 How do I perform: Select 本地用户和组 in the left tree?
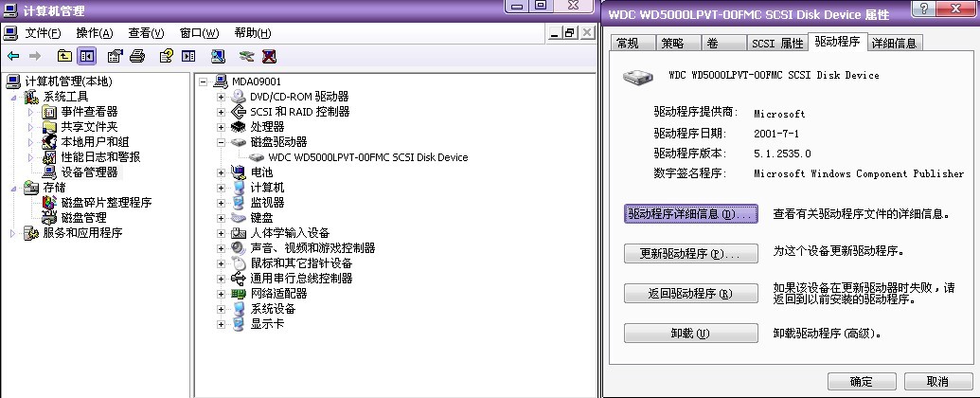[x=95, y=142]
